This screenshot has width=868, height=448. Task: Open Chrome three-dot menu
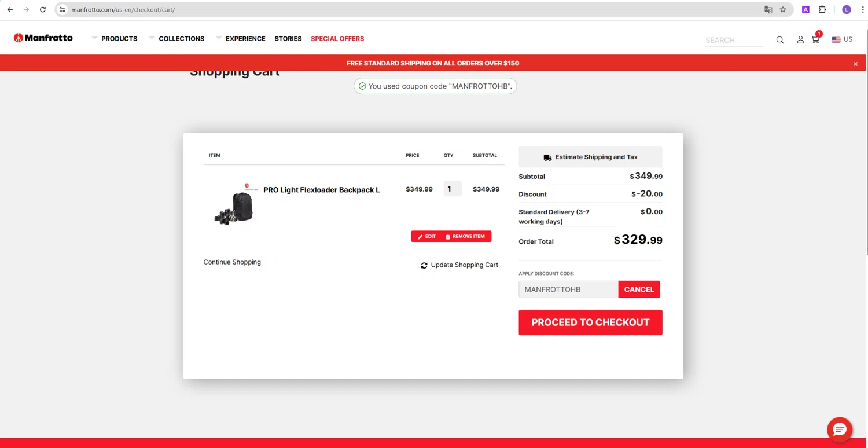tap(863, 9)
